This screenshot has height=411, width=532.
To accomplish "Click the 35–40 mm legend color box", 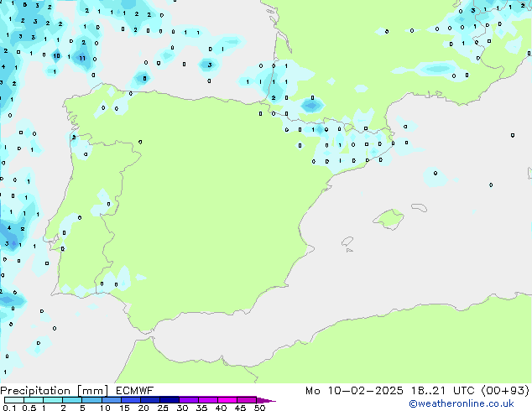I will click(x=208, y=400).
